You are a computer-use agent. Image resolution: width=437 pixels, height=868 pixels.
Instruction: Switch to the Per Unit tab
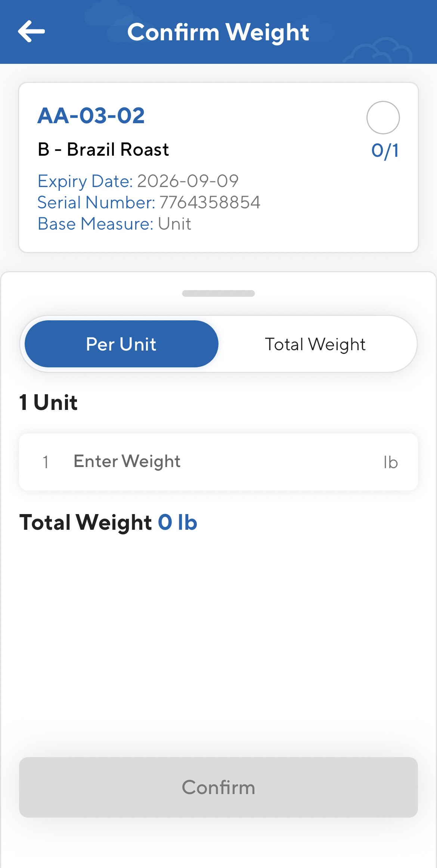pyautogui.click(x=121, y=344)
